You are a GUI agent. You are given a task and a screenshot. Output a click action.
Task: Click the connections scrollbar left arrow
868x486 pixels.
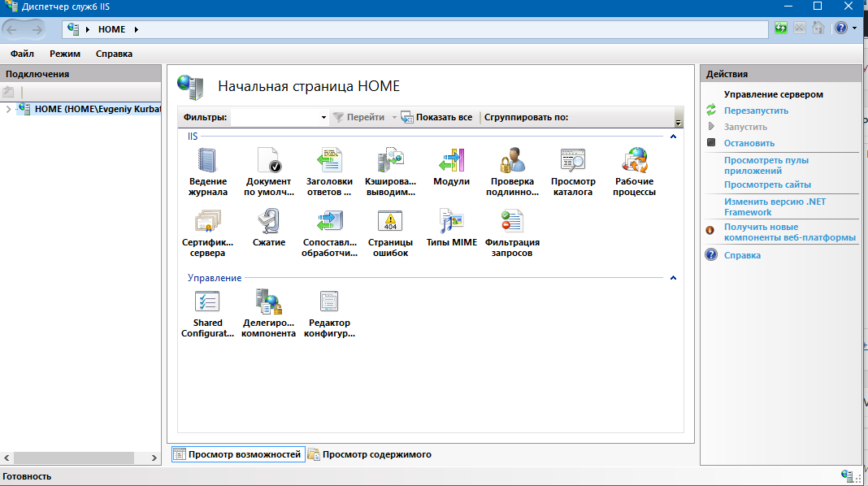[7, 458]
